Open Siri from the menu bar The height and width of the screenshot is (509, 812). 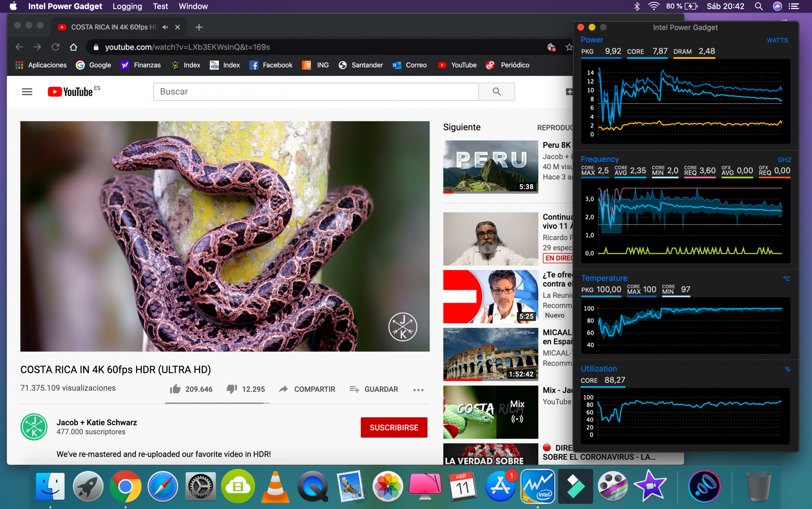(x=777, y=6)
